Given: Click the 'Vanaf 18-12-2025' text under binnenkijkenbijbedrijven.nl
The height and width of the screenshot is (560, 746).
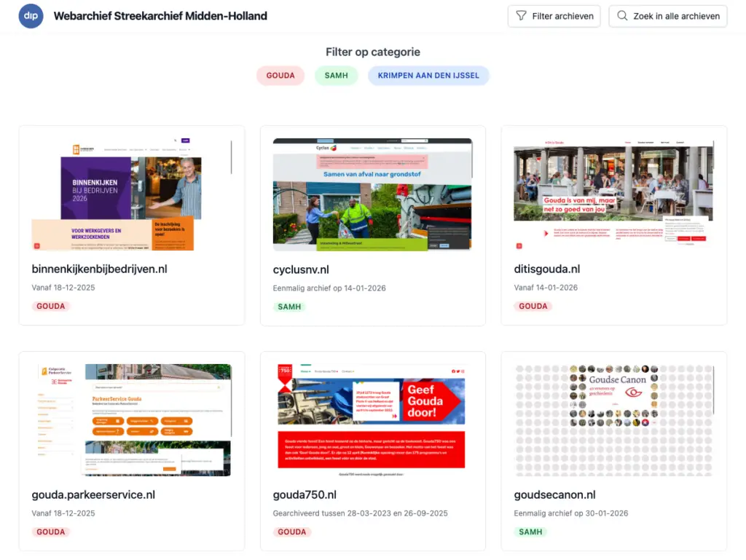Looking at the screenshot, I should [x=63, y=288].
